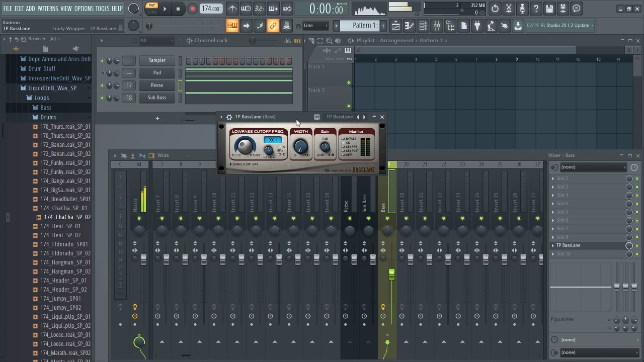Enable KEY PRE monitoring in BassLane
Screen dimensions: 644x362
click(x=343, y=147)
